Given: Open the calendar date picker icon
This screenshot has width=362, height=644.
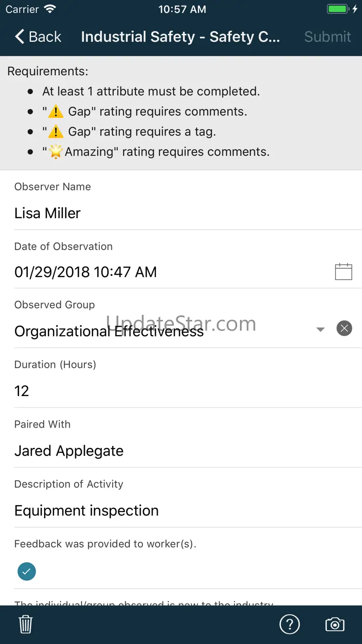Looking at the screenshot, I should click(x=343, y=272).
